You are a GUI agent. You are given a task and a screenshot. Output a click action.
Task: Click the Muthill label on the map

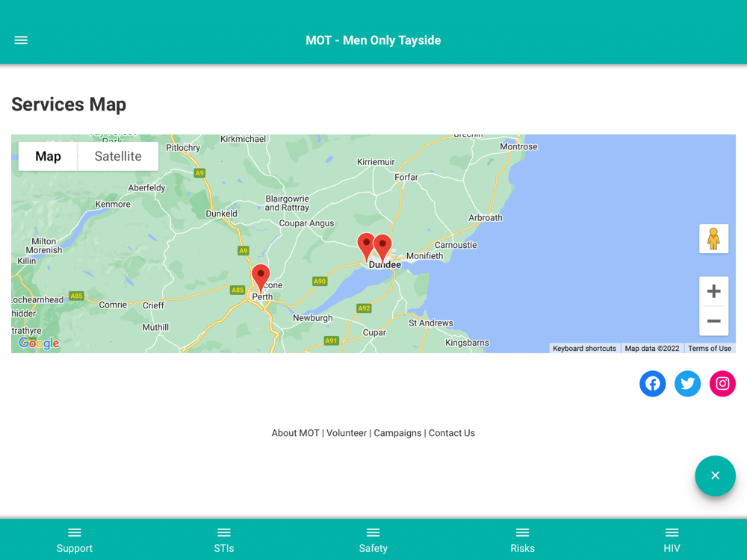[156, 327]
